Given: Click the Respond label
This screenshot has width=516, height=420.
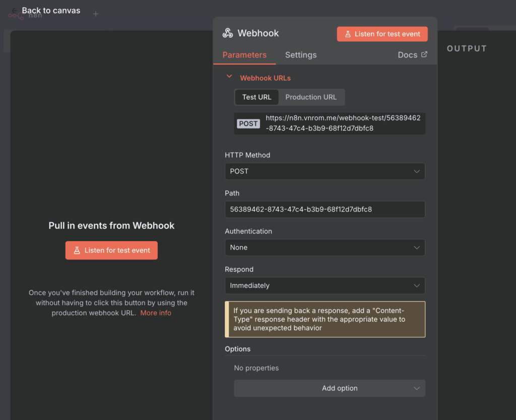Looking at the screenshot, I should click(239, 269).
